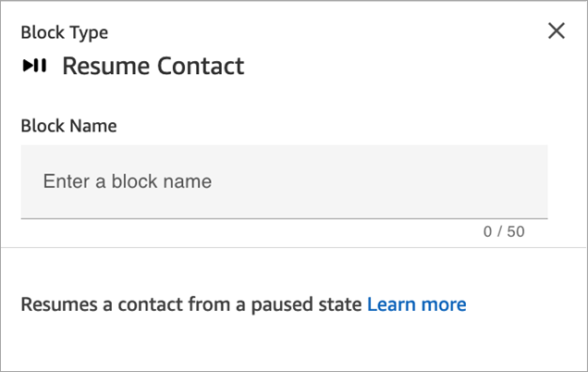Image resolution: width=588 pixels, height=372 pixels.
Task: Focus the Block Name input field
Action: tap(284, 181)
